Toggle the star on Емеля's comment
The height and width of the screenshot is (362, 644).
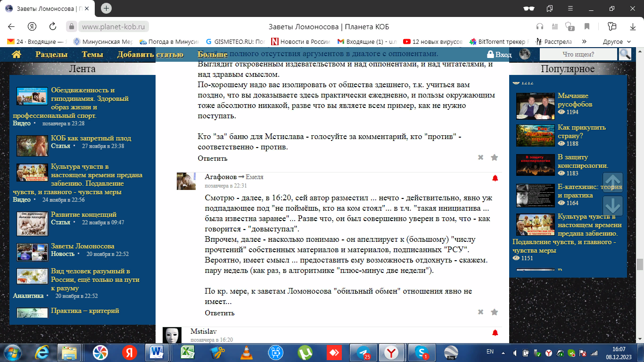coord(494,157)
